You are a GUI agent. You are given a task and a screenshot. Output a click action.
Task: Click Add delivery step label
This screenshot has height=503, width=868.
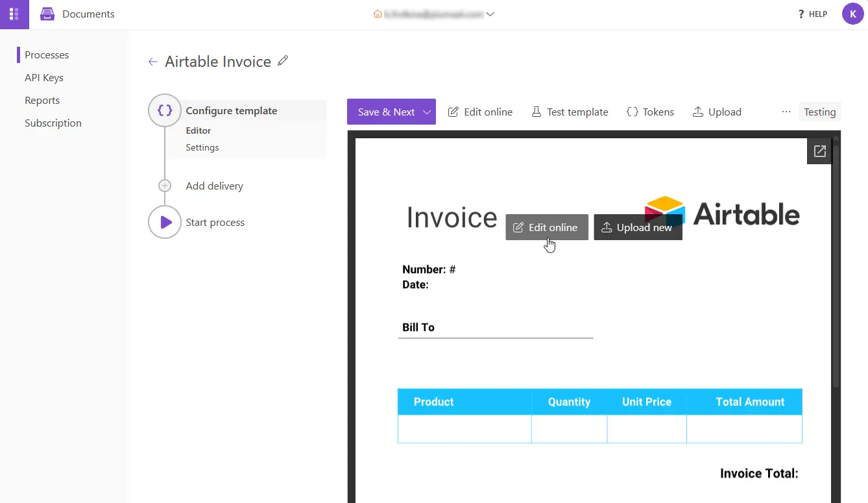pyautogui.click(x=214, y=186)
